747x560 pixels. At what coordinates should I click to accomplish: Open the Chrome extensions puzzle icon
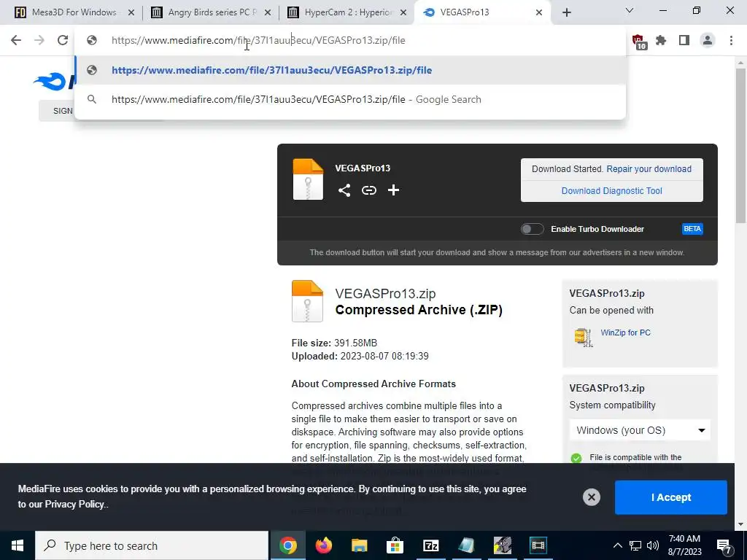click(661, 41)
